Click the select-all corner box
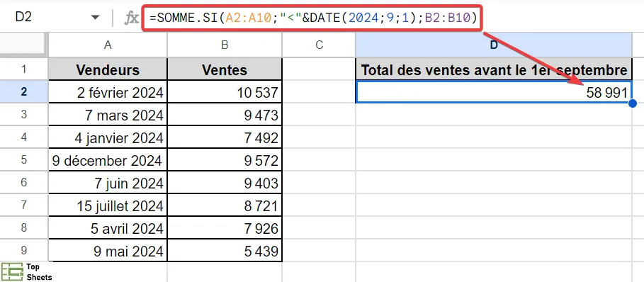The height and width of the screenshot is (282, 644). [x=24, y=45]
